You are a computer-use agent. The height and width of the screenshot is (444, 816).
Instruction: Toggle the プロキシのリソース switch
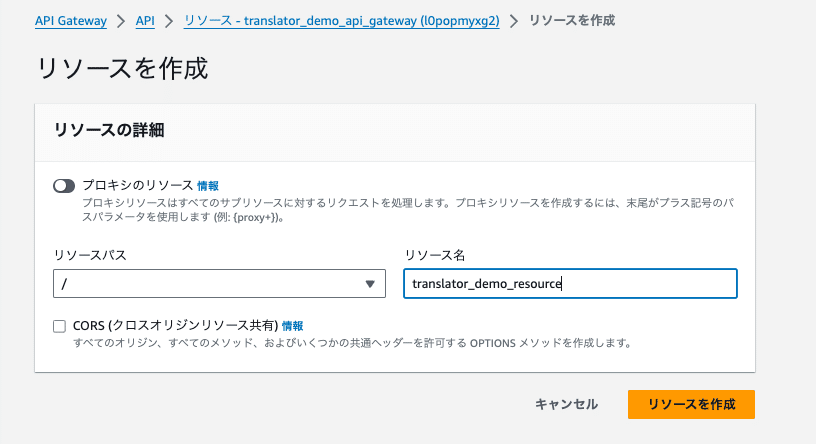[x=64, y=186]
